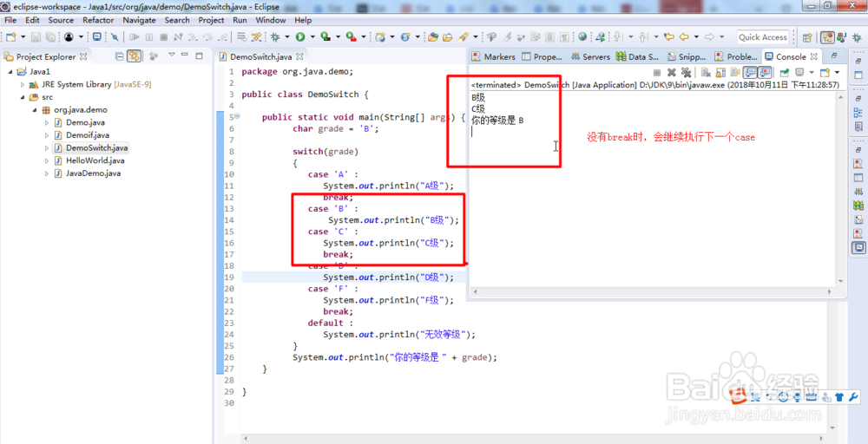Select JavaDemo.java in Project Explorer

[x=93, y=173]
